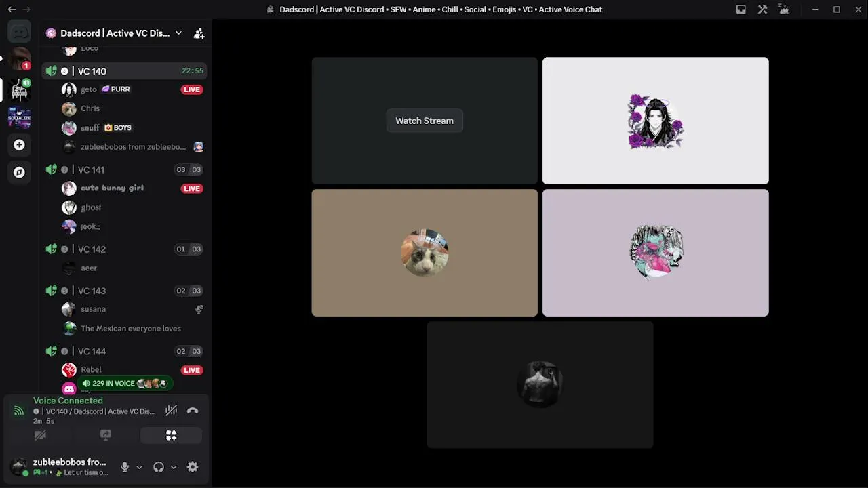The height and width of the screenshot is (488, 868).
Task: Open the activities shapes button
Action: (x=171, y=435)
